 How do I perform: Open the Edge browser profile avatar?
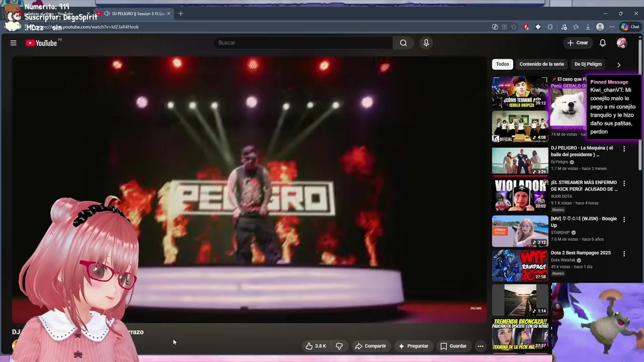point(600,27)
